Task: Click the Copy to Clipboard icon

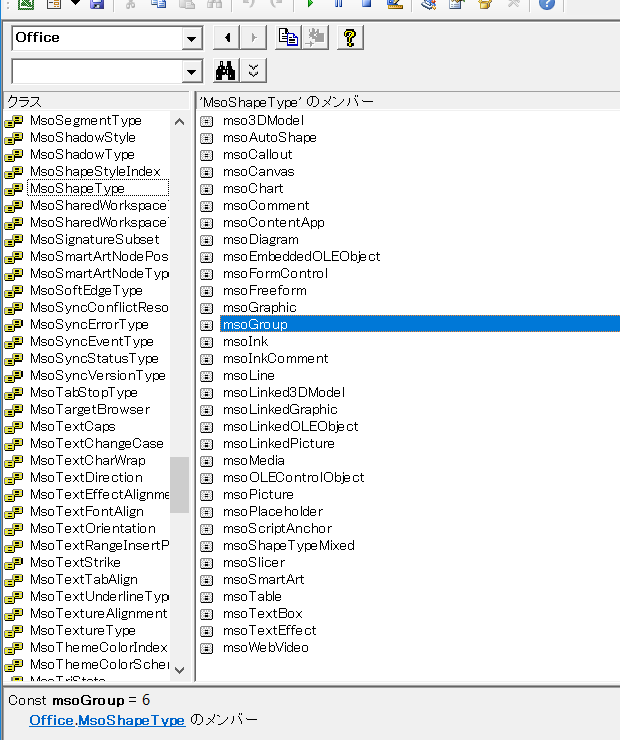Action: [288, 38]
